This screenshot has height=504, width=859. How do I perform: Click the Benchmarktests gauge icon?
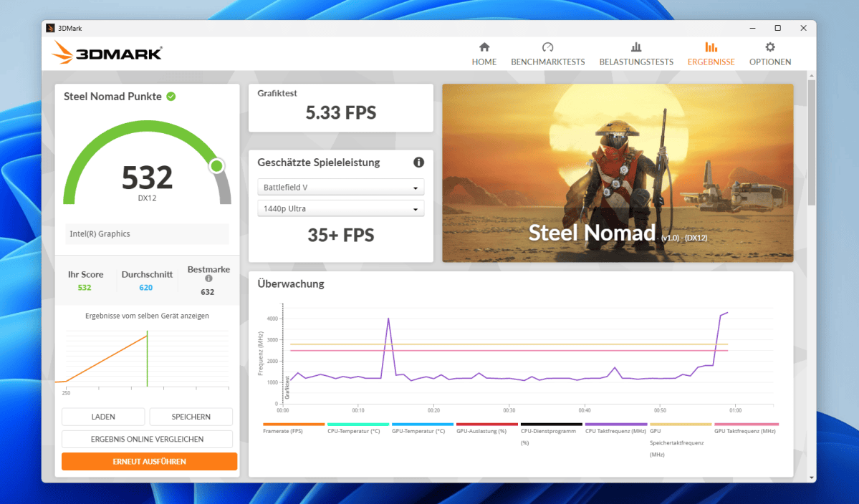click(548, 47)
